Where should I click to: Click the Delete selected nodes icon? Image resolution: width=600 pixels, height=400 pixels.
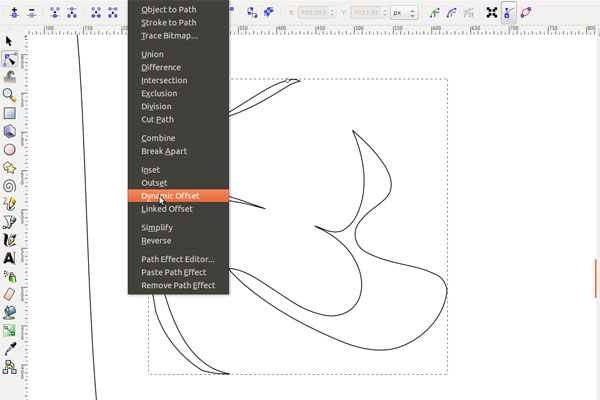click(x=32, y=13)
